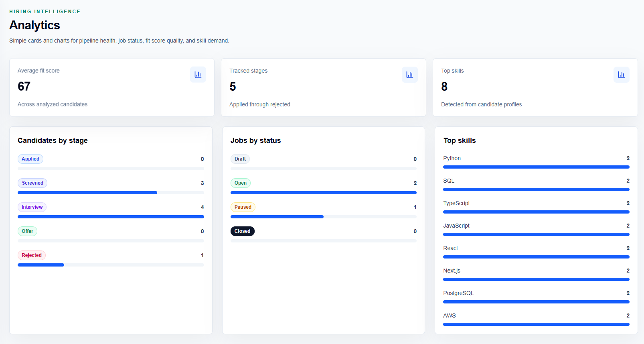Click the Paused jobs progress bar
This screenshot has height=344, width=644.
click(324, 217)
